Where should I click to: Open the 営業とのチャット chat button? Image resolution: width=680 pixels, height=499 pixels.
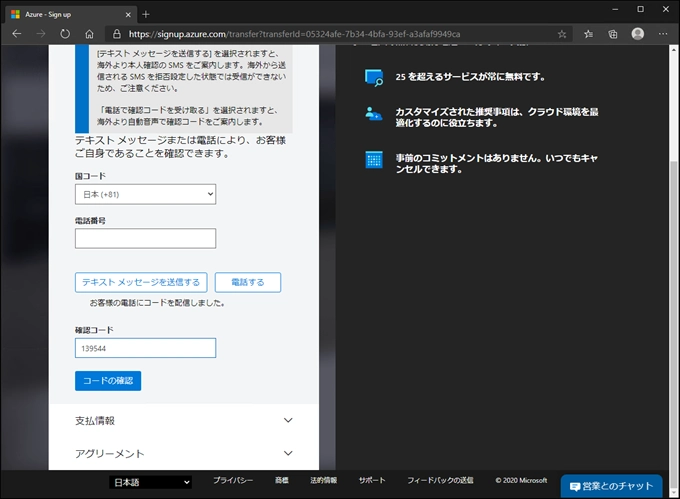611,486
